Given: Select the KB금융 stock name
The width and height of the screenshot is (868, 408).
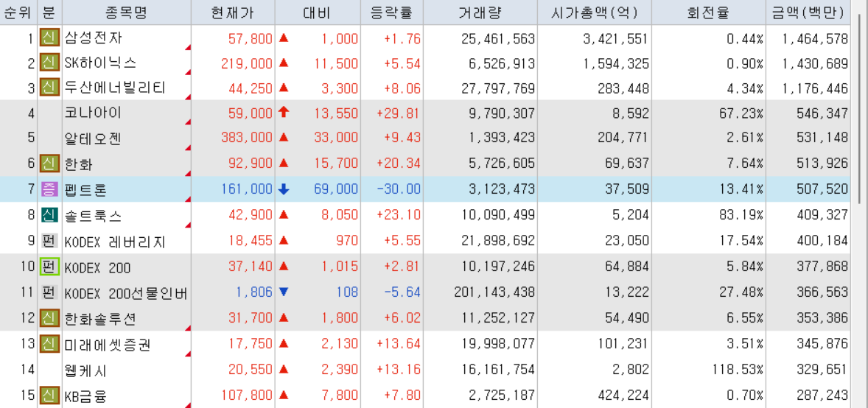Looking at the screenshot, I should 85,395.
